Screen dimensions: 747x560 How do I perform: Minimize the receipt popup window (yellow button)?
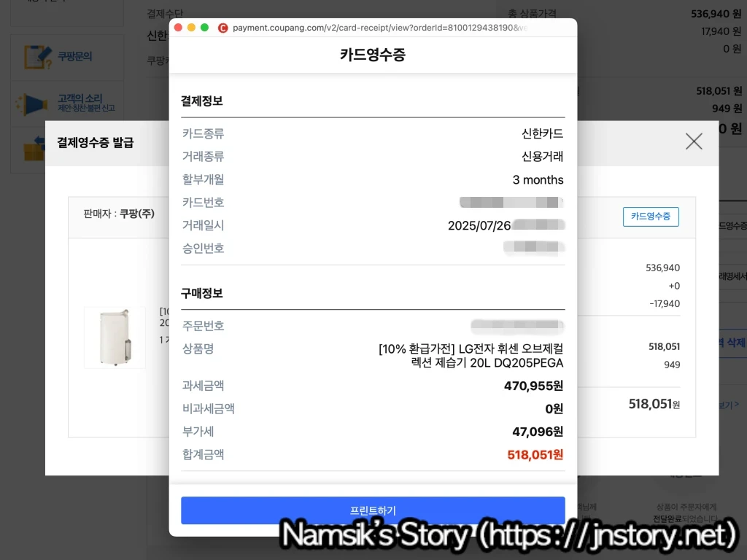[x=191, y=28]
